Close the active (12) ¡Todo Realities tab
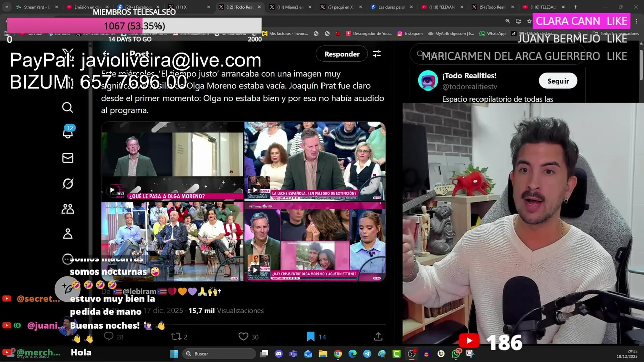The image size is (644, 362). [259, 7]
